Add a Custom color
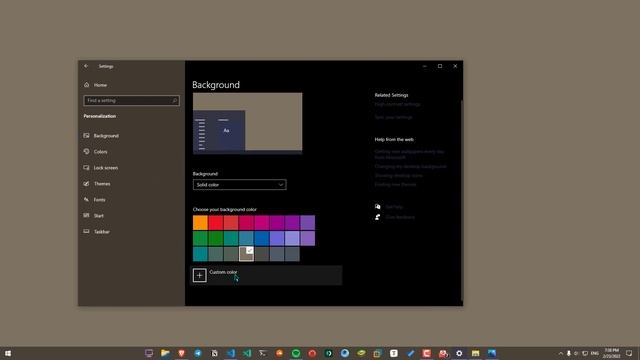Image resolution: width=640 pixels, height=360 pixels. (266, 275)
